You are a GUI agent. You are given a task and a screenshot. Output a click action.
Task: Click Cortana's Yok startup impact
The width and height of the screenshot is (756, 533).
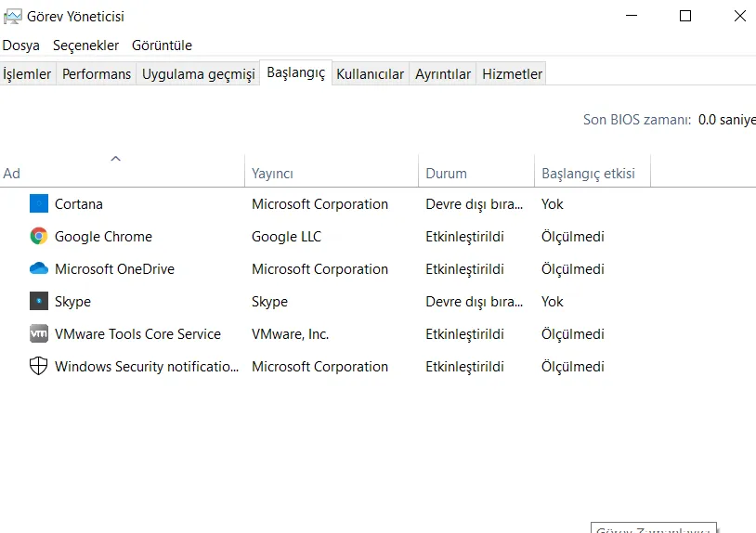click(552, 204)
